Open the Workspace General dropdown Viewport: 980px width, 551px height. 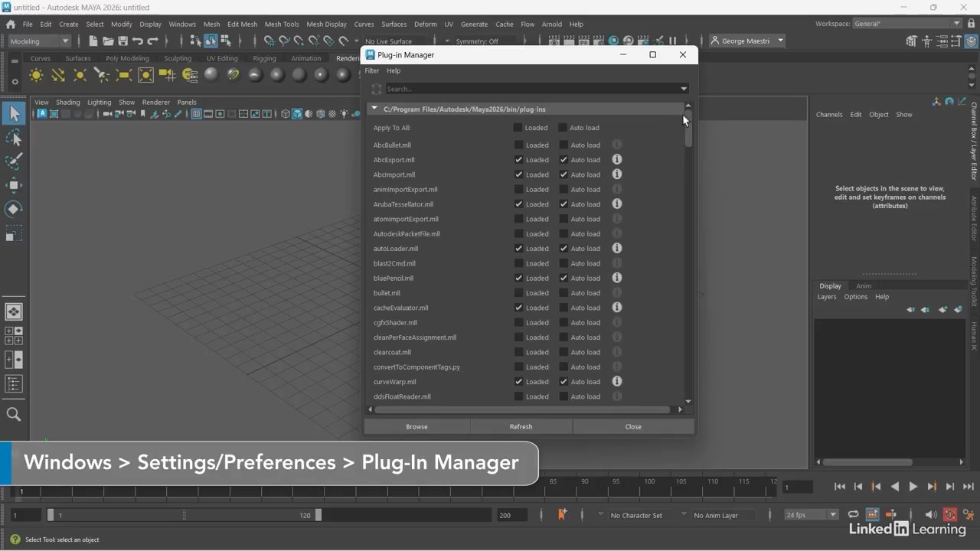(907, 24)
